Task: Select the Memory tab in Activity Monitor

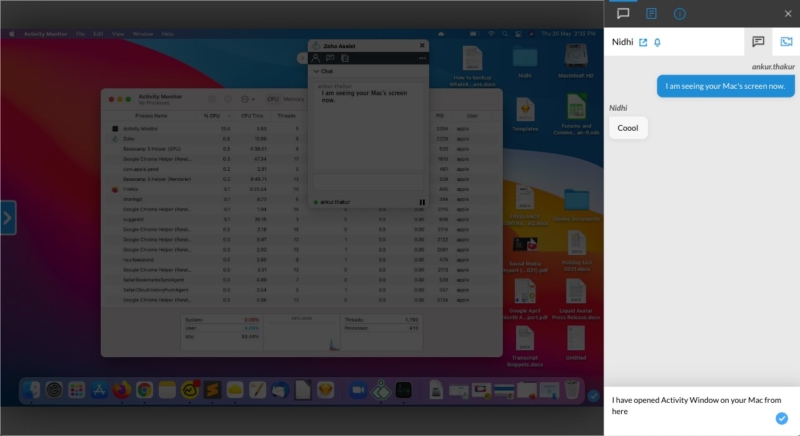Action: click(x=294, y=99)
